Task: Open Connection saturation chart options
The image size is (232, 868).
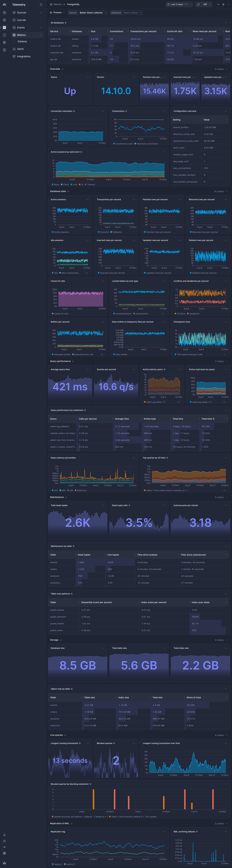Action: (x=103, y=111)
